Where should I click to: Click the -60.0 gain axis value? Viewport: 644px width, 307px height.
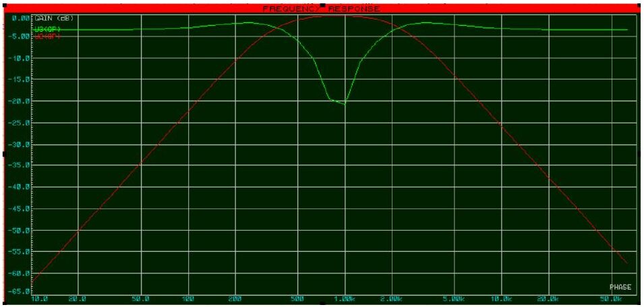(19, 273)
